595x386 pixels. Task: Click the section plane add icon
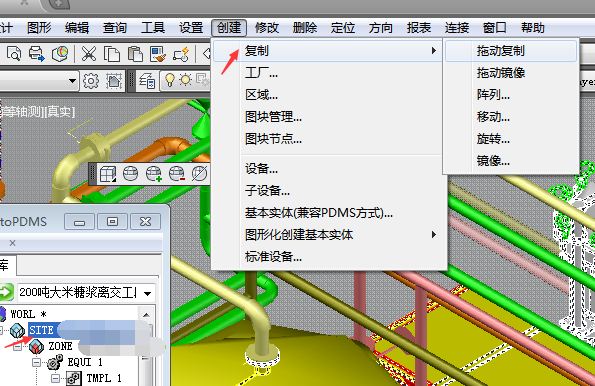(154, 174)
